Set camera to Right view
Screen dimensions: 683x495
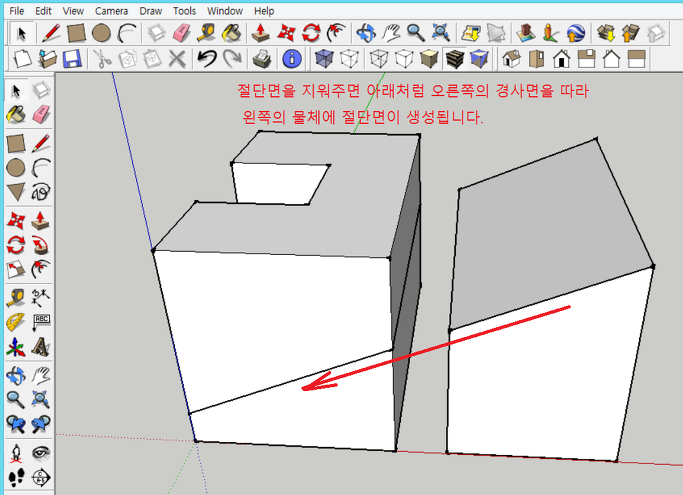(x=586, y=59)
